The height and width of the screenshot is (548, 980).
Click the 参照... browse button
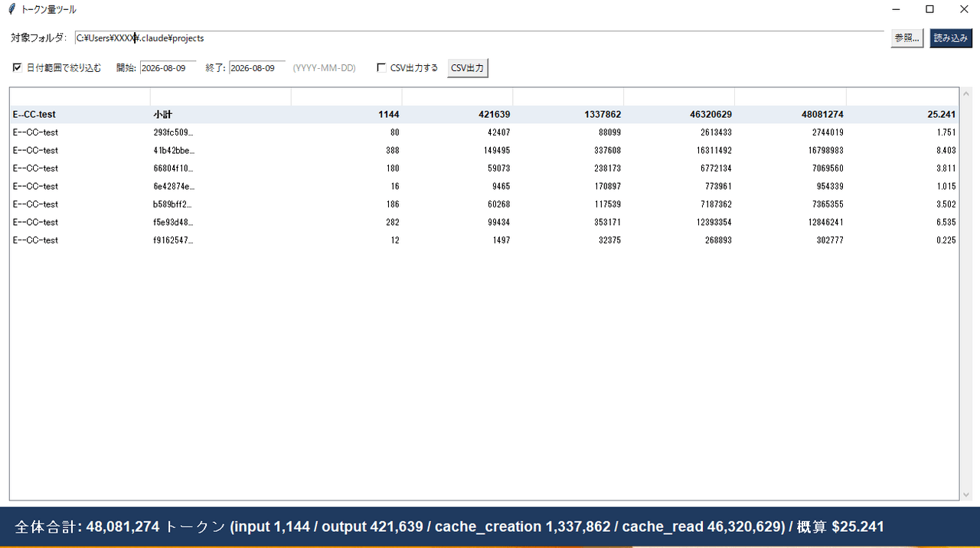click(907, 38)
